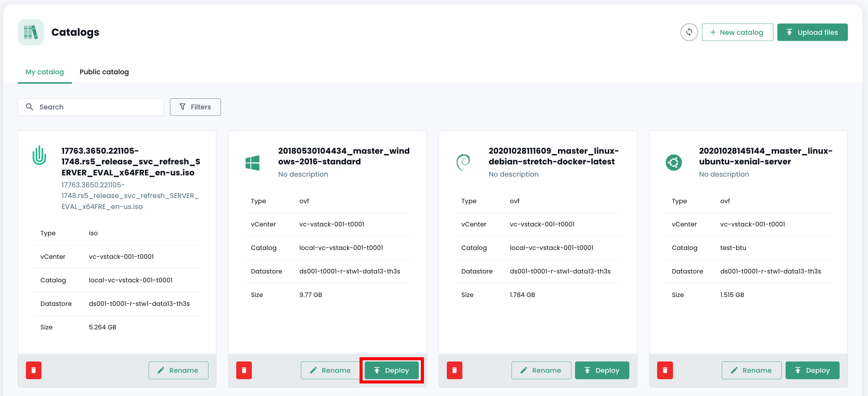Switch to the Public catalog tab
The width and height of the screenshot is (868, 396).
(104, 72)
